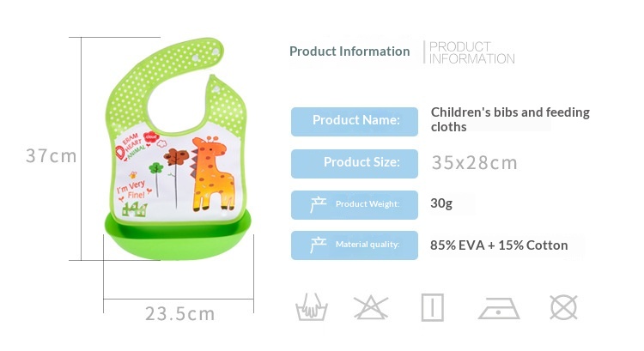
Task: Click the gray PRODUCT INFORMATION subtitle
Action: point(471,52)
